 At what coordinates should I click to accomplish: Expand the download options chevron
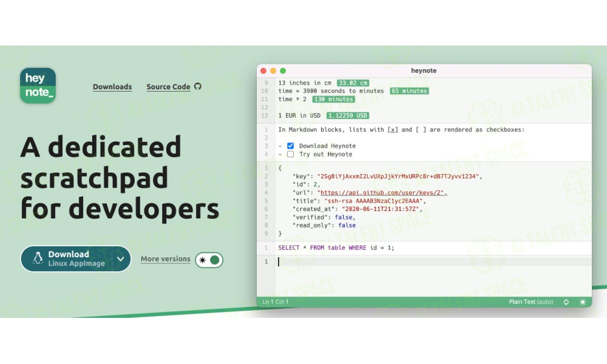click(x=121, y=259)
